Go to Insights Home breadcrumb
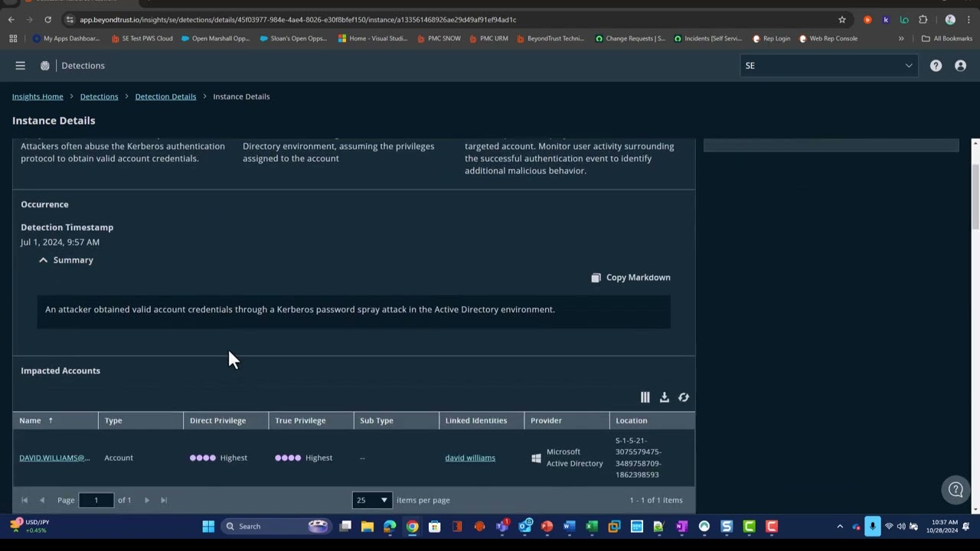Viewport: 980px width, 551px height. tap(38, 96)
